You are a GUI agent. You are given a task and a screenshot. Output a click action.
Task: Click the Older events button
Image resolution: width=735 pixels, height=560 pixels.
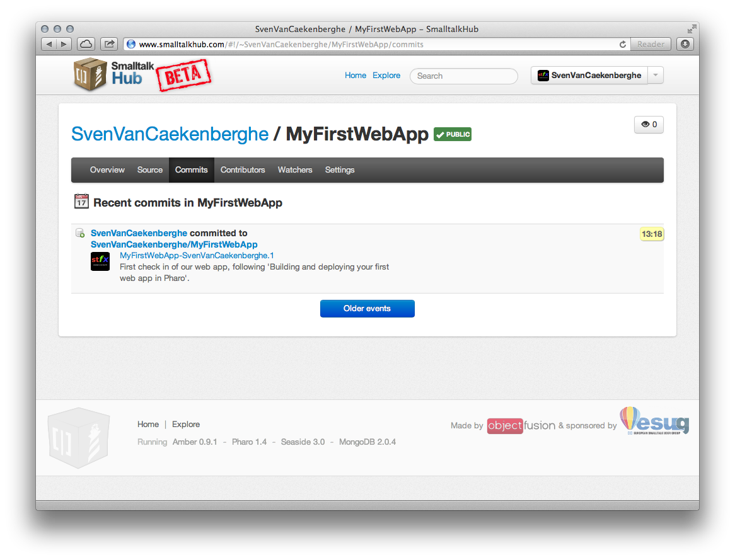(x=368, y=309)
